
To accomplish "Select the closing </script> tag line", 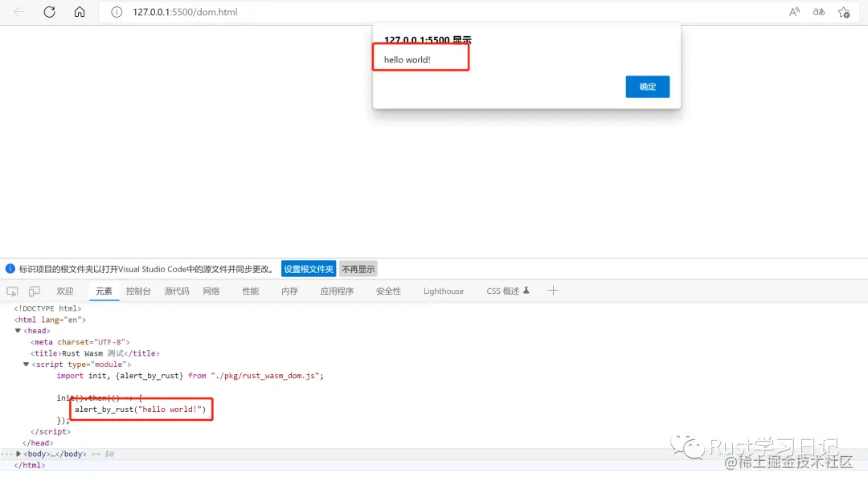I will pyautogui.click(x=51, y=431).
